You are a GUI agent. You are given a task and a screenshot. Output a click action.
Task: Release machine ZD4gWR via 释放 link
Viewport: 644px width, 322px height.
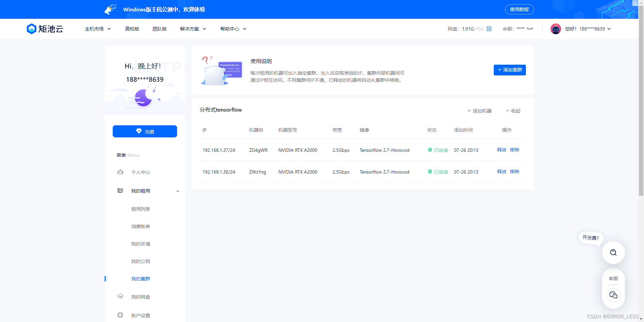501,150
